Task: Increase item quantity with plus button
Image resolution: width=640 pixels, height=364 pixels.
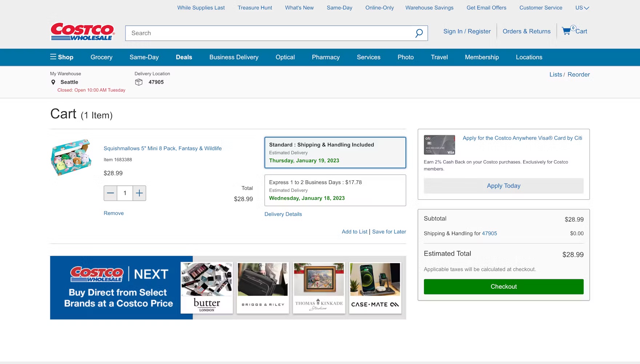Action: point(139,193)
